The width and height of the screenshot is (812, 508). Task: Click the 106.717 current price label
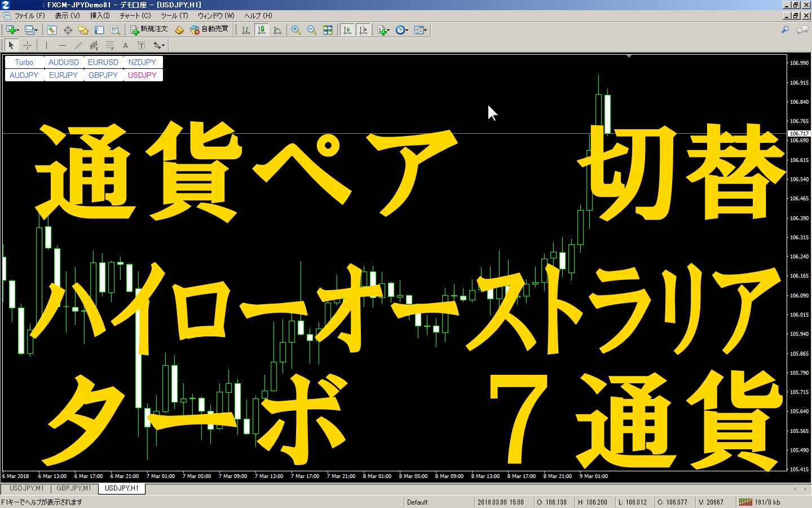point(799,134)
